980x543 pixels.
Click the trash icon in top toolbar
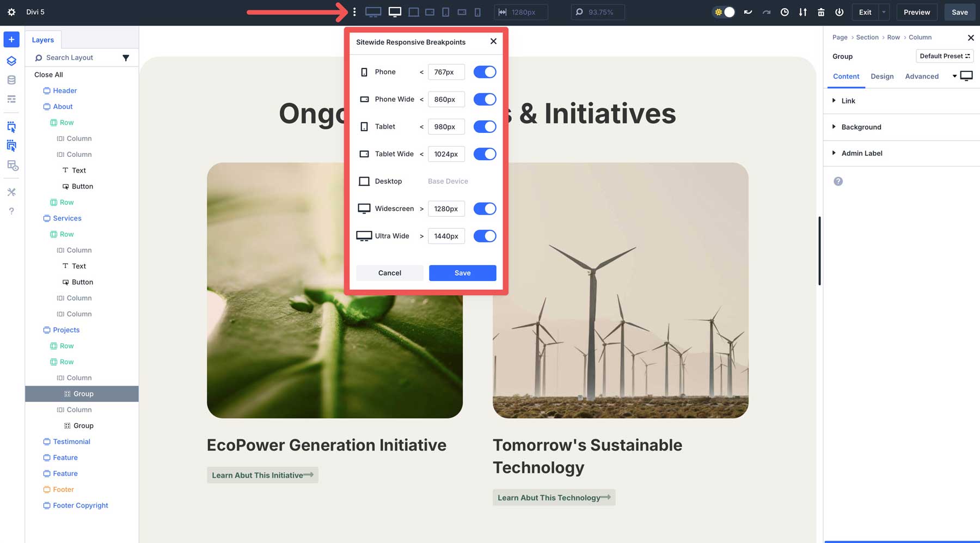click(821, 12)
